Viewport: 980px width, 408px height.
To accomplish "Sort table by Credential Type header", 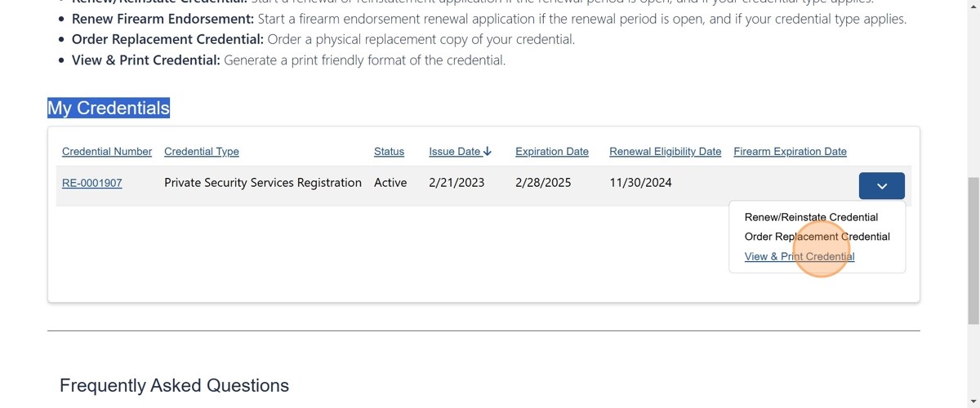I will tap(202, 151).
